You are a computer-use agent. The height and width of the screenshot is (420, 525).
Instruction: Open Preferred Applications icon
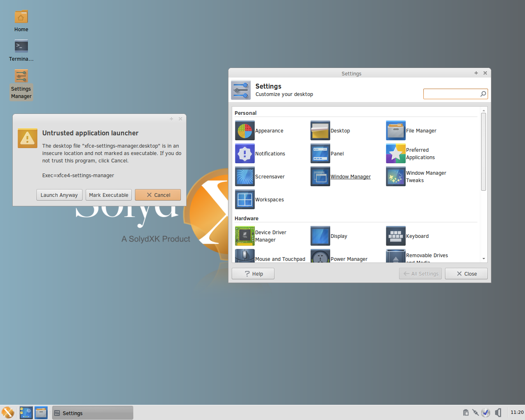(396, 153)
